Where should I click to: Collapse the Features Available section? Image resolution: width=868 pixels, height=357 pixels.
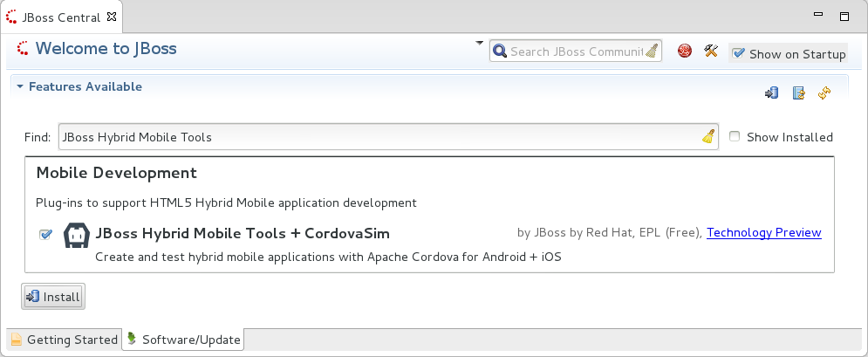coord(20,87)
